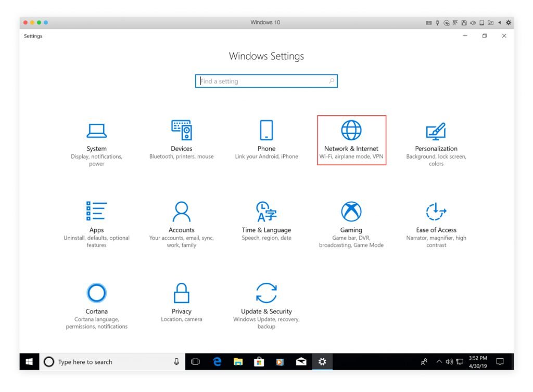Open Update & Security settings
Screen dimensions: 533x392
click(266, 306)
